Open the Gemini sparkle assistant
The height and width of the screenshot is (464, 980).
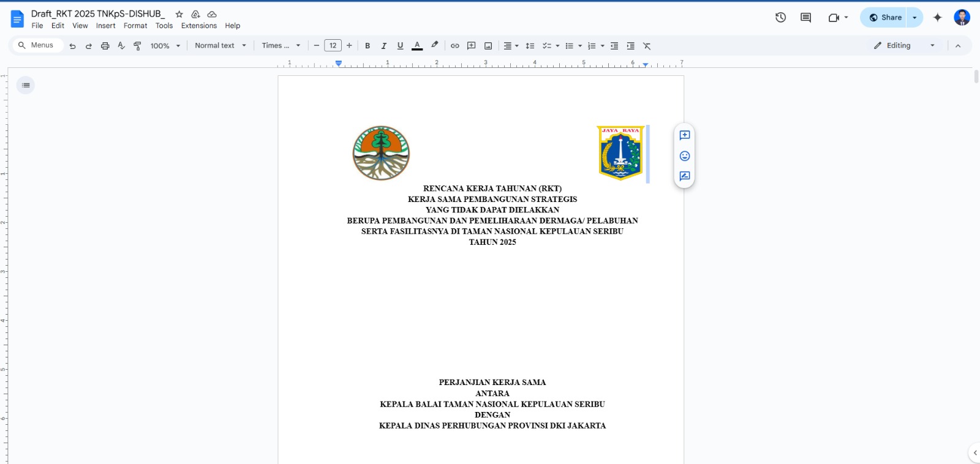click(x=937, y=18)
